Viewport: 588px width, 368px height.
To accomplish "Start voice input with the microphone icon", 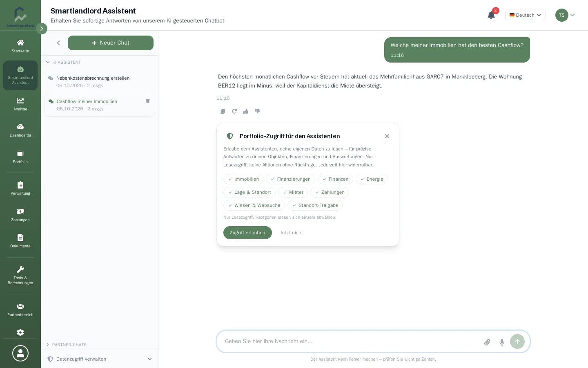I will coord(502,342).
